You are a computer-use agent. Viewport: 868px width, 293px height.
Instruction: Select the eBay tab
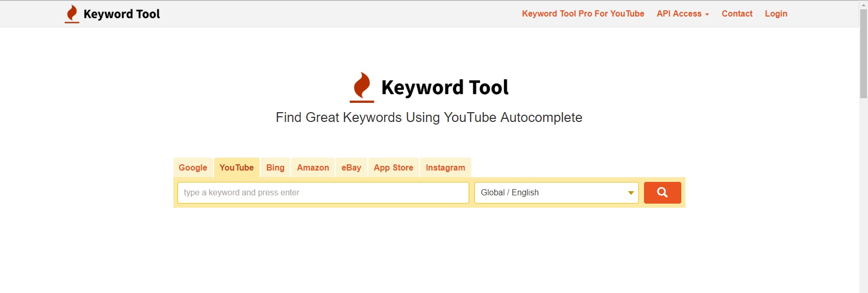coord(351,167)
